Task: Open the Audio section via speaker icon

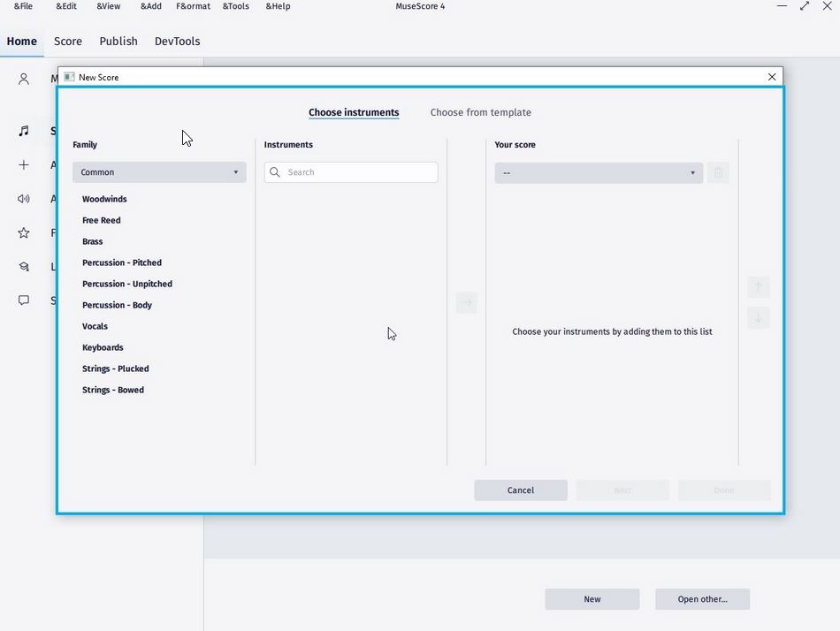Action: 24,198
